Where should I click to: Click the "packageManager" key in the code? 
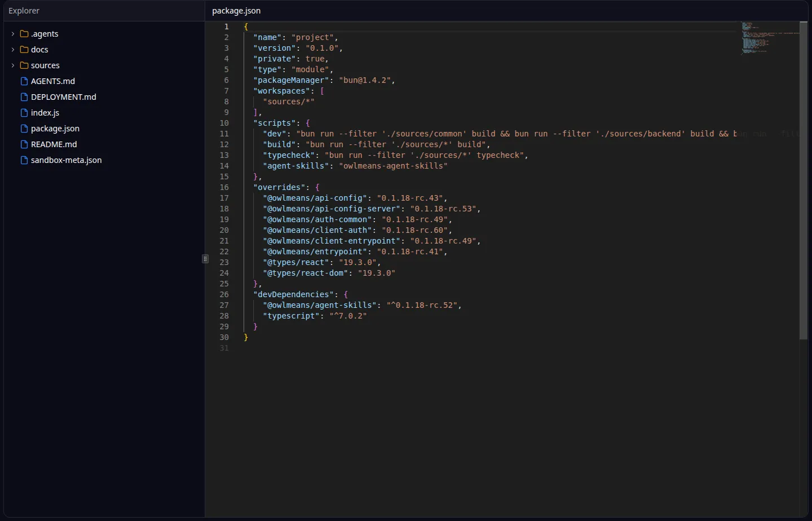(292, 80)
